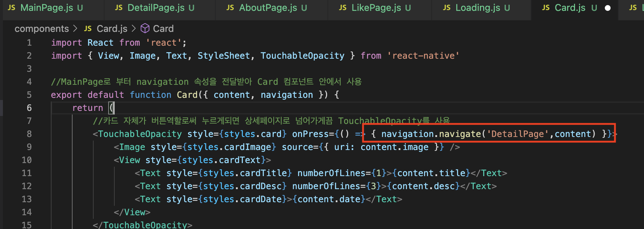Screen dimensions: 644x229
Task: Click the 'navigation' parameter on line 5
Action: (x=287, y=95)
